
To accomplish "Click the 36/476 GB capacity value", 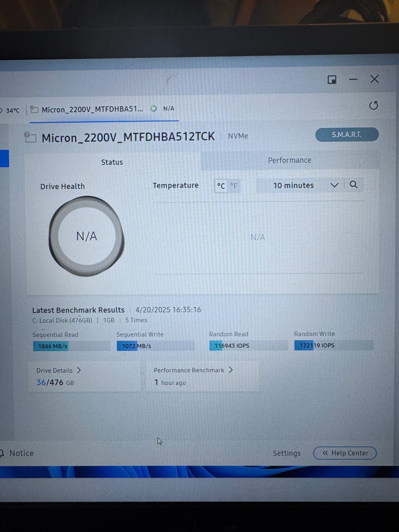I will pyautogui.click(x=55, y=382).
